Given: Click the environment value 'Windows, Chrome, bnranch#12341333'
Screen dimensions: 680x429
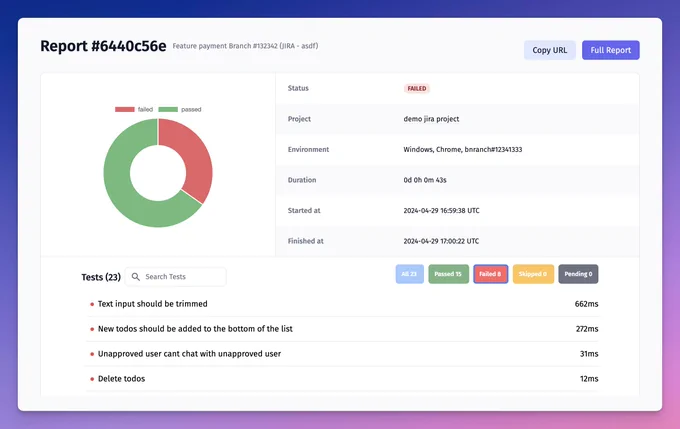Looking at the screenshot, I should coord(463,150).
